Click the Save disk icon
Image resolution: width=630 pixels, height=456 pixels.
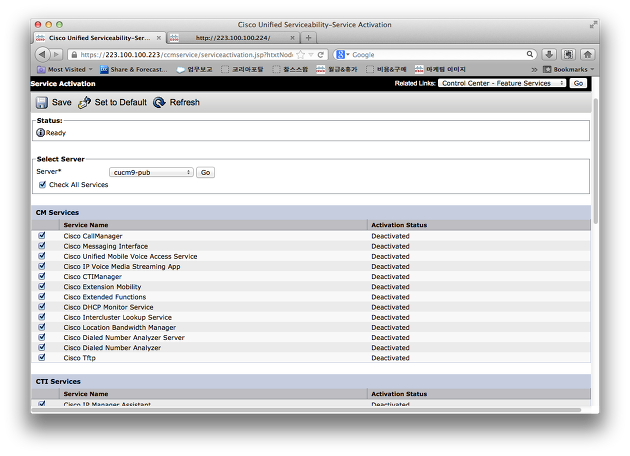(x=42, y=102)
